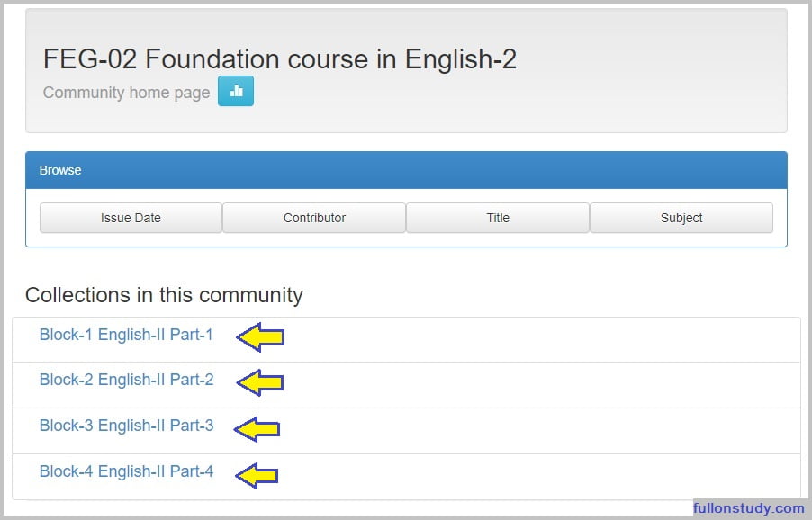The width and height of the screenshot is (812, 520).
Task: Click the FEG-02 Foundation course heading
Action: (279, 59)
